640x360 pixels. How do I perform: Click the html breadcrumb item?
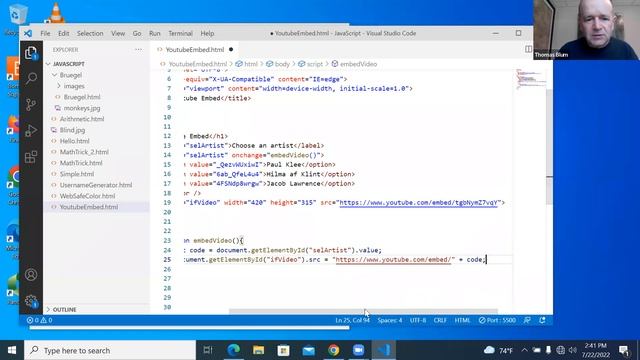click(x=251, y=64)
